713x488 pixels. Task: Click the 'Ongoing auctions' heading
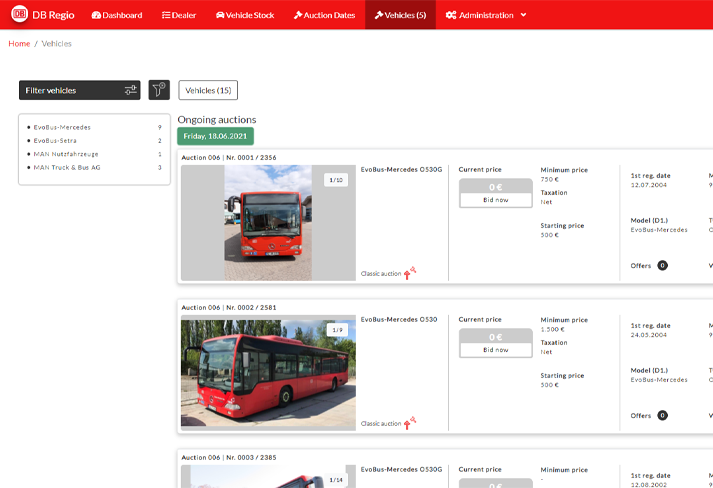217,120
